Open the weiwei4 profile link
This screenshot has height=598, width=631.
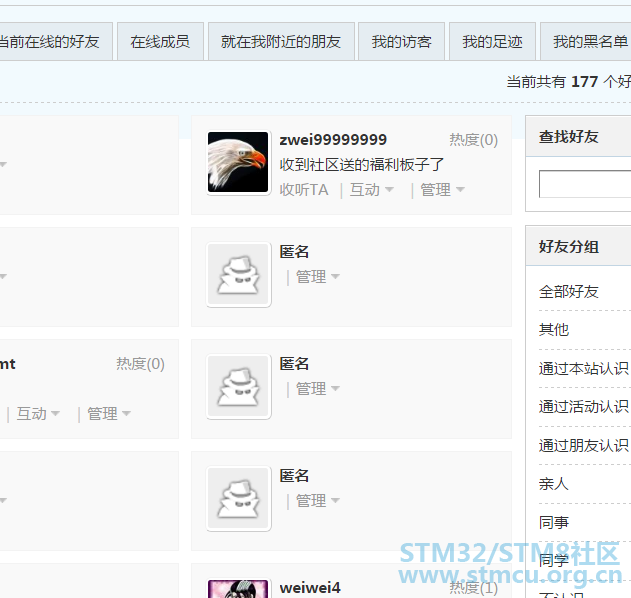[x=310, y=588]
